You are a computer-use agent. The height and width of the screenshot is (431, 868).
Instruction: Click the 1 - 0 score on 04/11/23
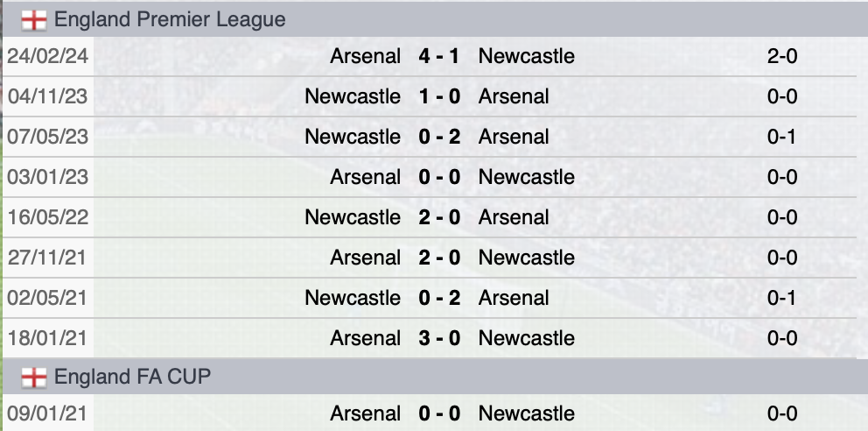coord(439,96)
